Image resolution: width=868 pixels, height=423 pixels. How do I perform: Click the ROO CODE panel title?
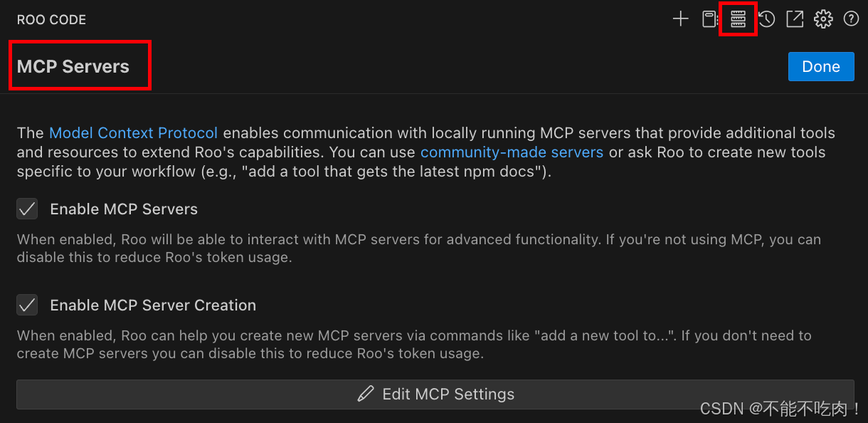51,20
